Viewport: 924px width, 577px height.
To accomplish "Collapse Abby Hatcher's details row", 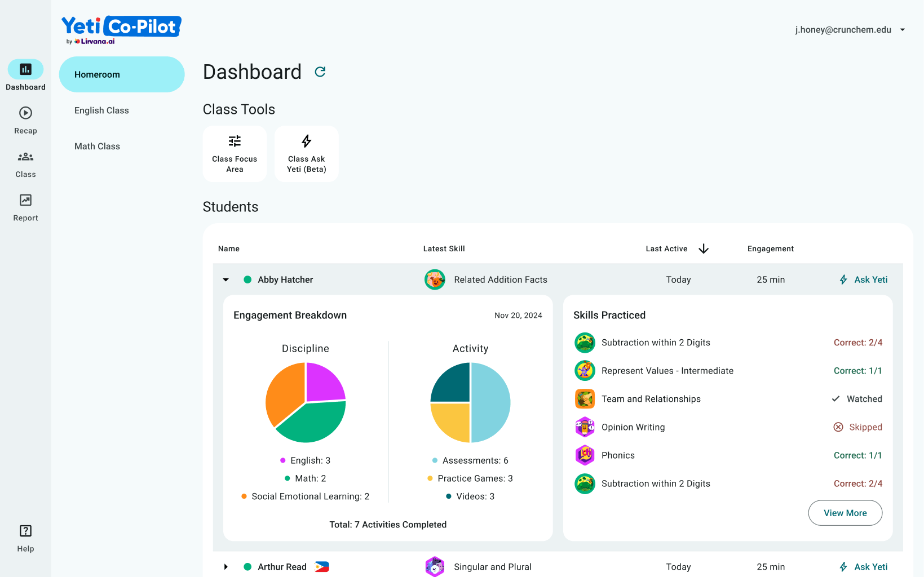I will coord(226,279).
